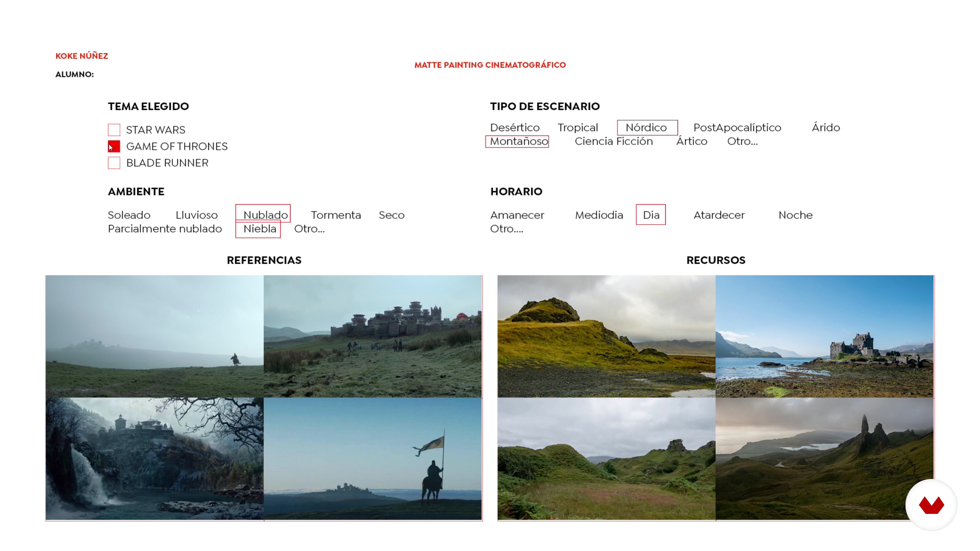Click the STAR WARS label
Viewport: 980px width, 551px height.
pyautogui.click(x=156, y=130)
